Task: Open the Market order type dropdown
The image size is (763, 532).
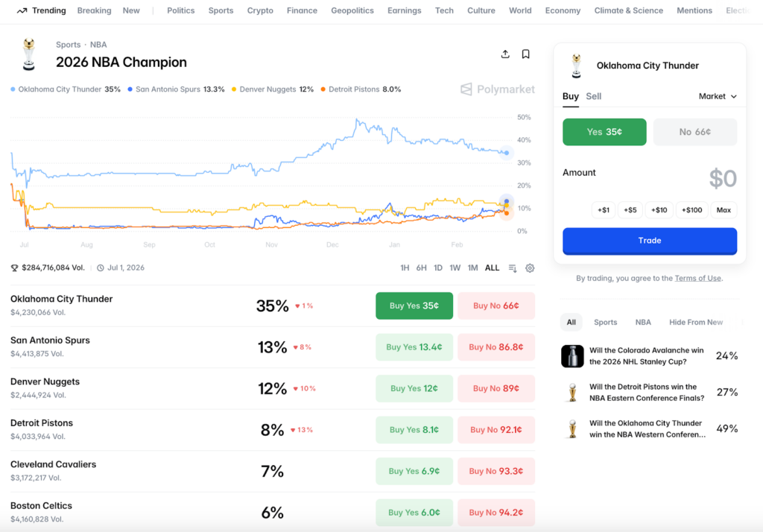Action: tap(717, 96)
